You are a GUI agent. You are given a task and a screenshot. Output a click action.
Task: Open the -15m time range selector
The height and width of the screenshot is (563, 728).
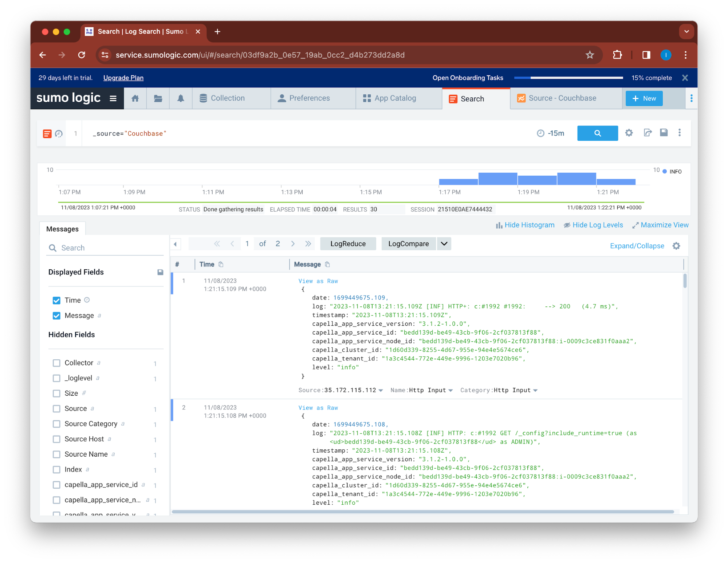pyautogui.click(x=551, y=133)
